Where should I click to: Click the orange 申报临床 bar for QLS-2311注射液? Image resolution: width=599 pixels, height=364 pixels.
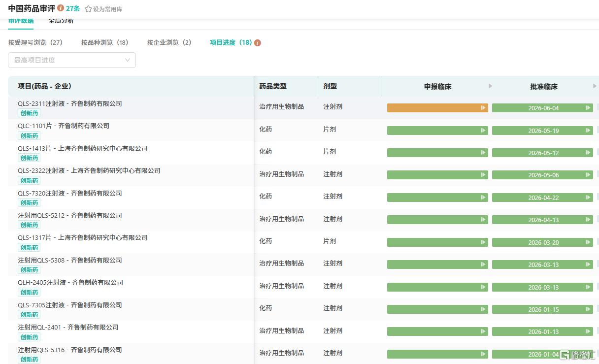point(437,108)
